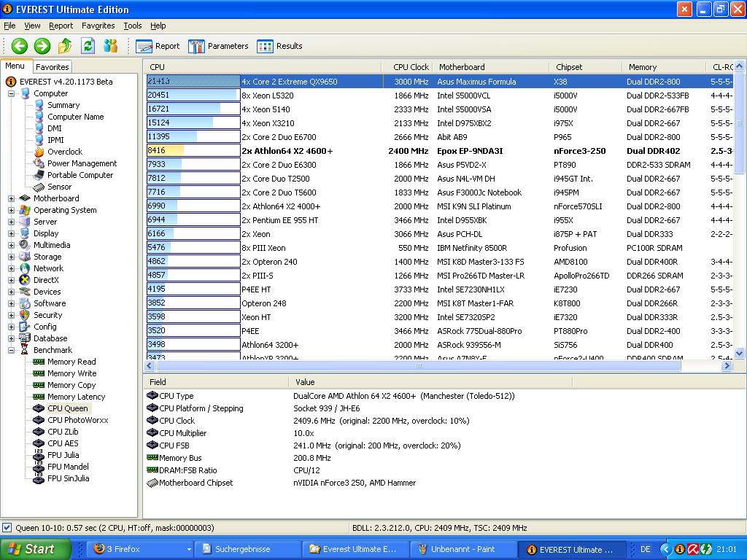Click the Portable Computer laptop icon
Image resolution: width=747 pixels, height=560 pixels.
pyautogui.click(x=39, y=175)
